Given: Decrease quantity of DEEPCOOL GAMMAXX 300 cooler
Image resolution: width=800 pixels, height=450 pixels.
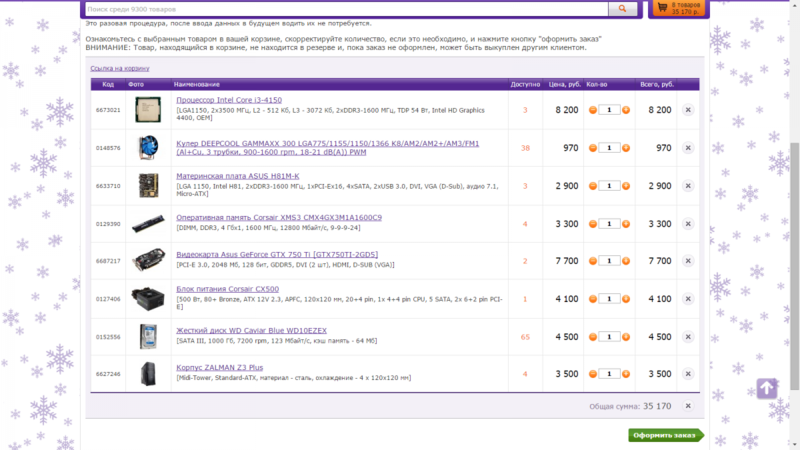Looking at the screenshot, I should coord(592,148).
